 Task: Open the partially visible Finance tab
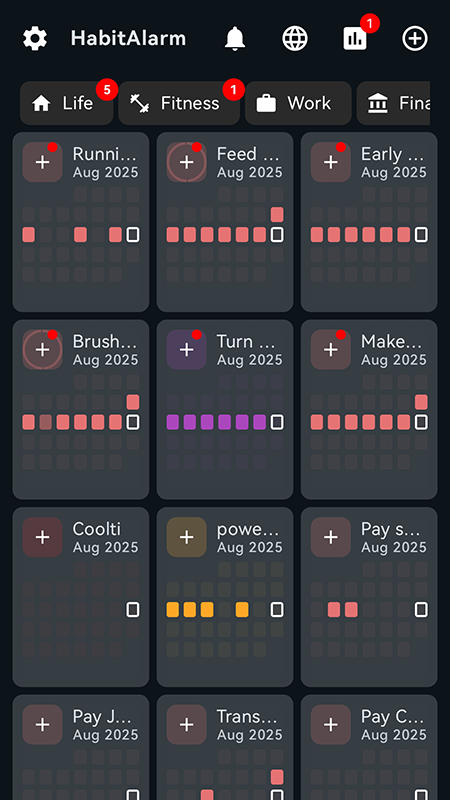[393, 103]
